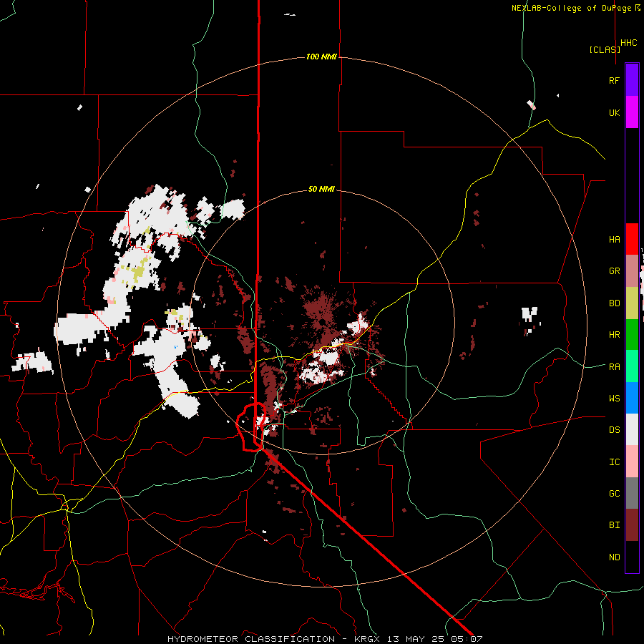This screenshot has height=644, width=644.
Task: Select the dusty-pink GR legend swatch
Action: click(632, 271)
